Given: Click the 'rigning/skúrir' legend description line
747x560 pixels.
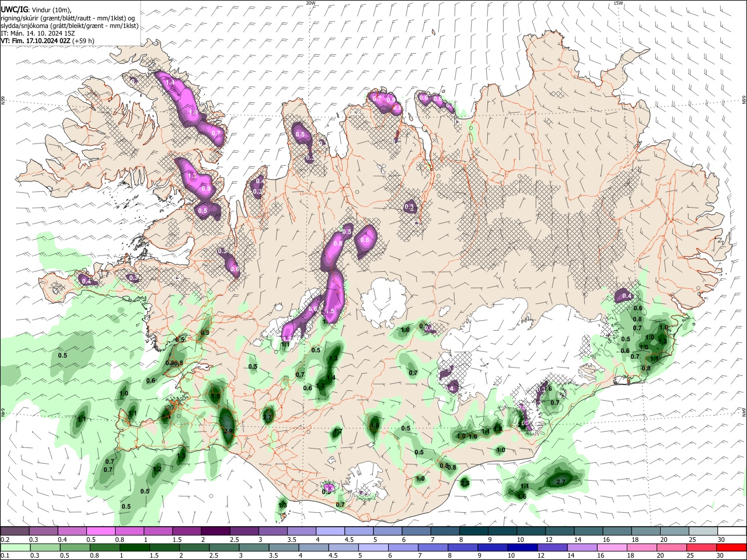Looking at the screenshot, I should [x=67, y=18].
